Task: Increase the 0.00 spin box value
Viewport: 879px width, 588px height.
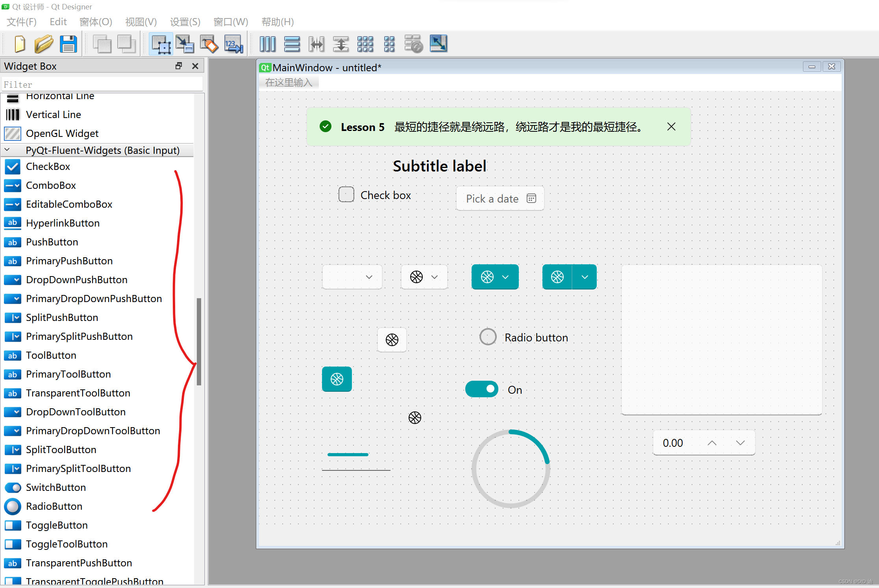Action: click(x=712, y=443)
